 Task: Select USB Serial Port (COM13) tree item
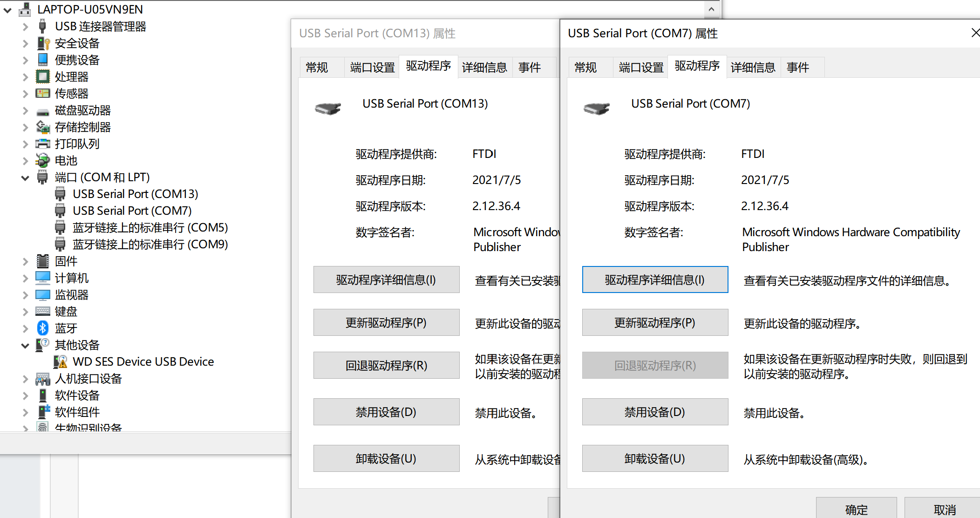135,194
